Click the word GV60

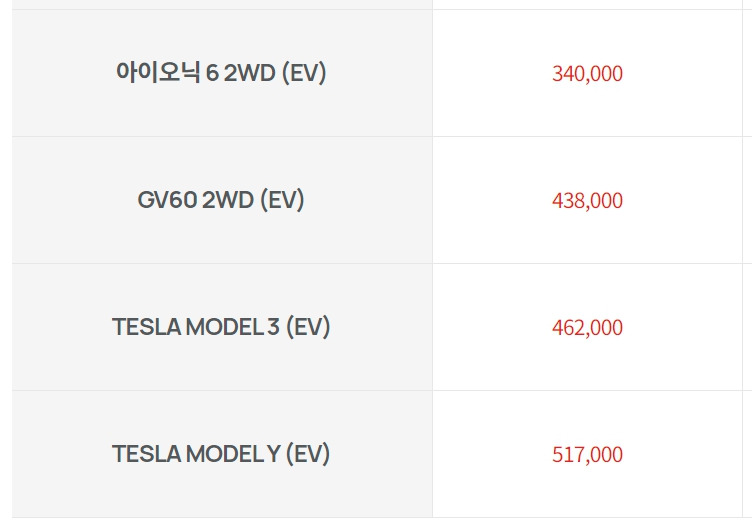pos(167,200)
